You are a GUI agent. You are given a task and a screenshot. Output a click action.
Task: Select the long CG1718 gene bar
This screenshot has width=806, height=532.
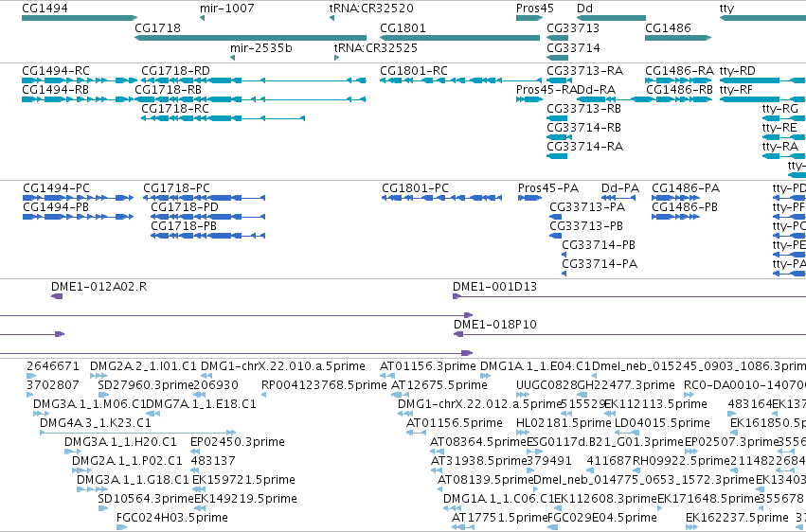pyautogui.click(x=250, y=38)
